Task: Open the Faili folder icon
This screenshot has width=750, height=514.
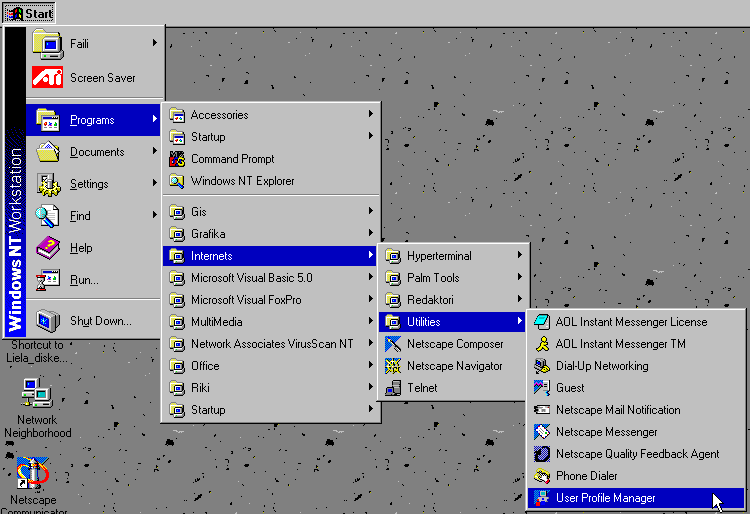Action: tap(47, 44)
